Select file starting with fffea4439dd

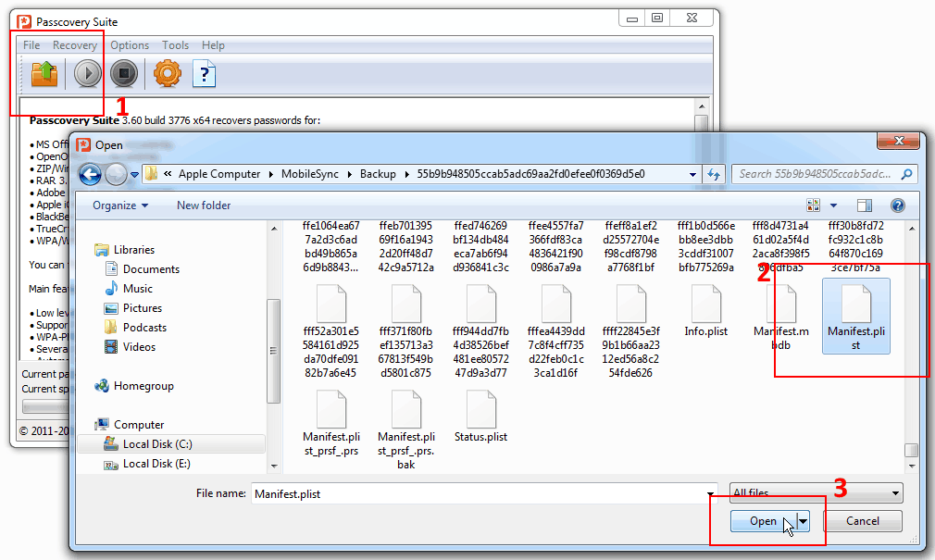pos(555,331)
